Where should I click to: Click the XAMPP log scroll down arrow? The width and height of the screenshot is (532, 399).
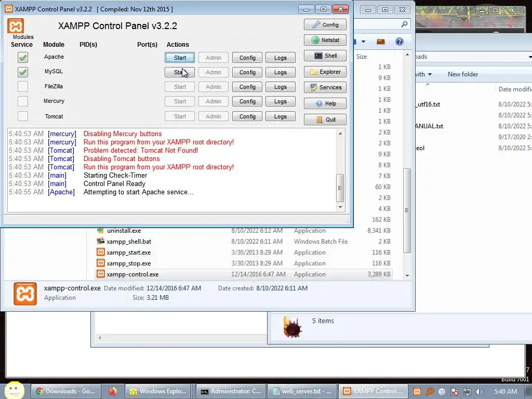[x=340, y=207]
